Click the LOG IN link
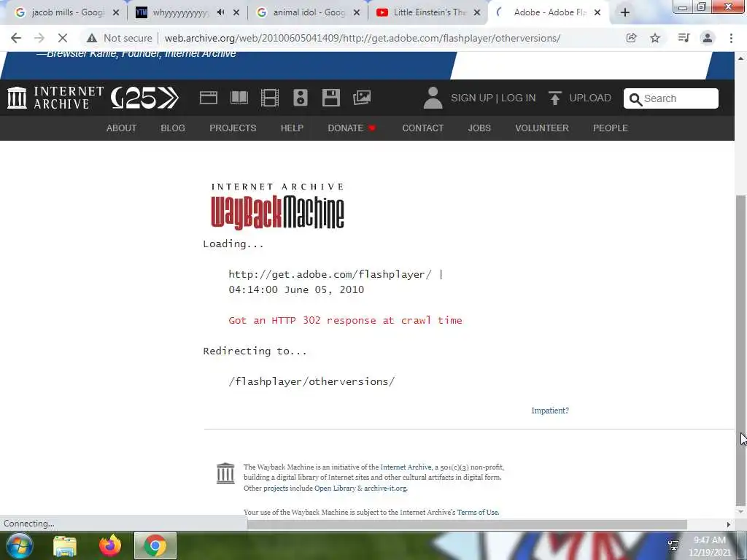 tap(519, 98)
